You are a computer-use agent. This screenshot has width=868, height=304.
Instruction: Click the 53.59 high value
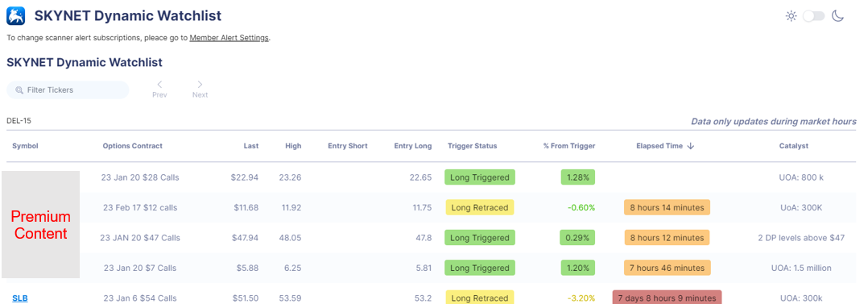290,298
